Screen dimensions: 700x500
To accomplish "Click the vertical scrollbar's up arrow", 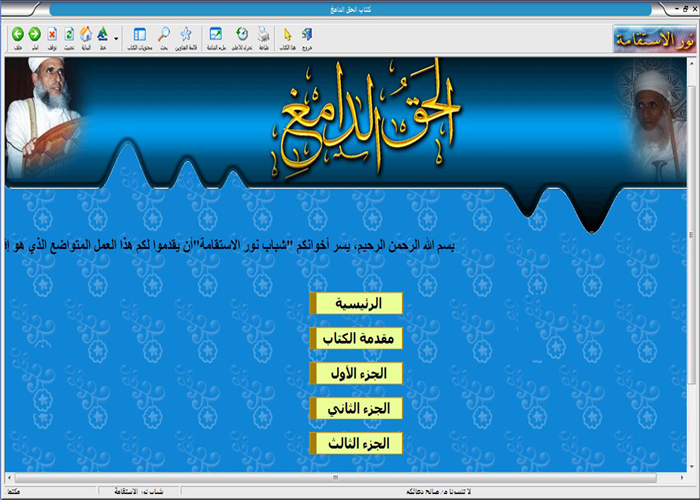I will (692, 63).
